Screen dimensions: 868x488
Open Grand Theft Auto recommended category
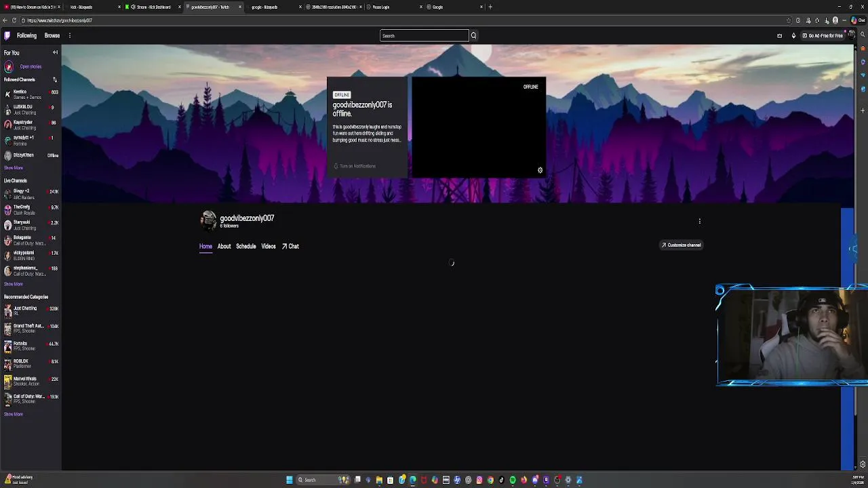31,328
